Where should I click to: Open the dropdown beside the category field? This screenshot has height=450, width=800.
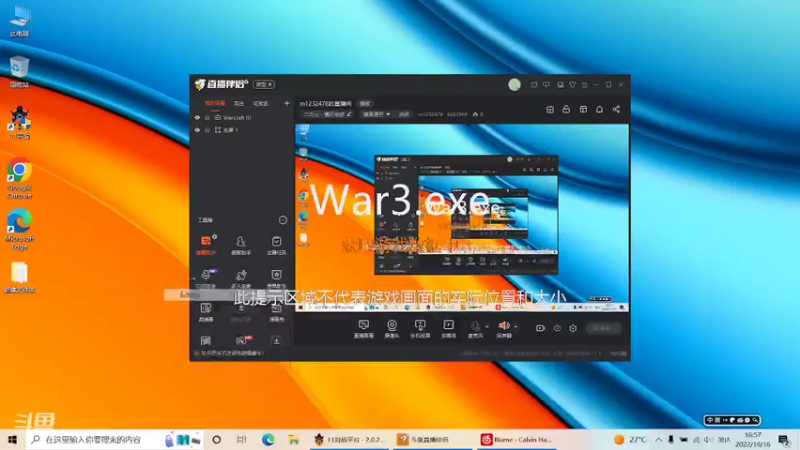tap(377, 114)
